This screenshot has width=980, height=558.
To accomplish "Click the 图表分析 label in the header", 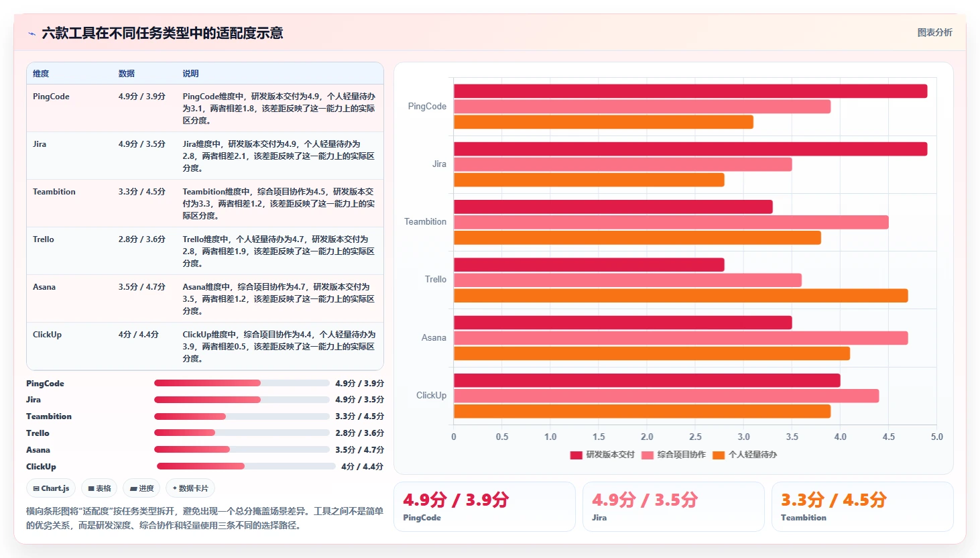I will point(934,32).
